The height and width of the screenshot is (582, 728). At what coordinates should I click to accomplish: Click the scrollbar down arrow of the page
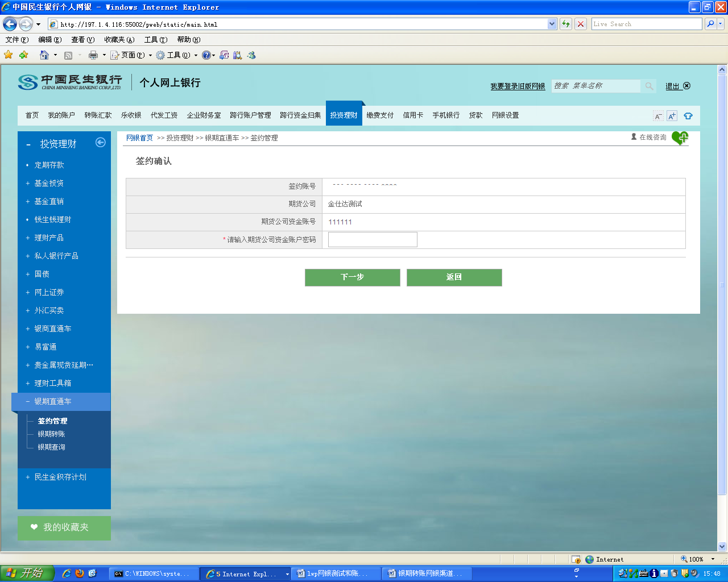tap(722, 547)
